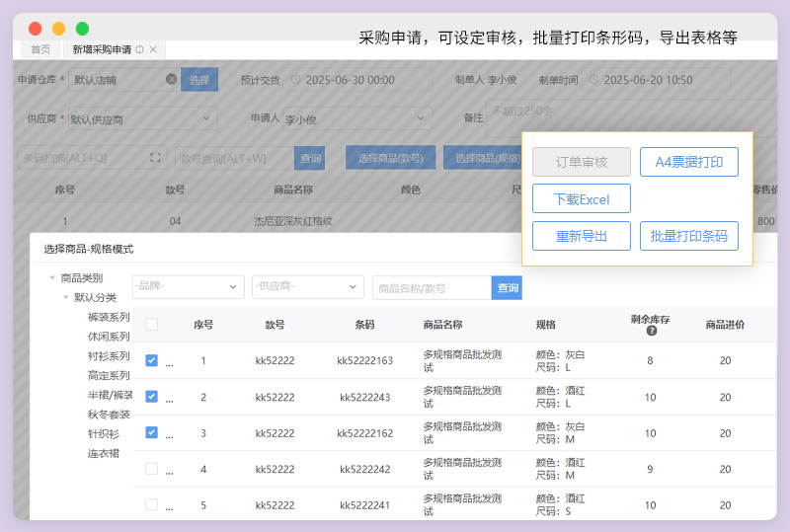Toggle the select-all checkbox in the table header
This screenshot has width=790, height=532.
pyautogui.click(x=152, y=325)
